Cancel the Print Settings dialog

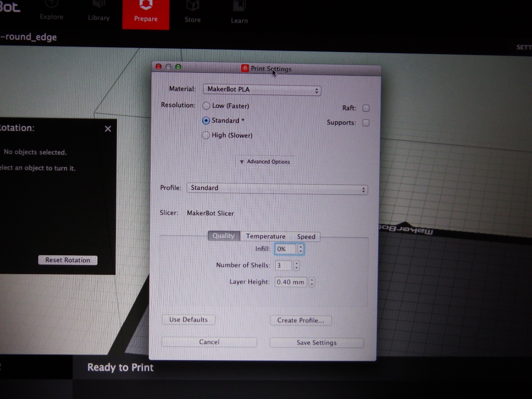209,342
